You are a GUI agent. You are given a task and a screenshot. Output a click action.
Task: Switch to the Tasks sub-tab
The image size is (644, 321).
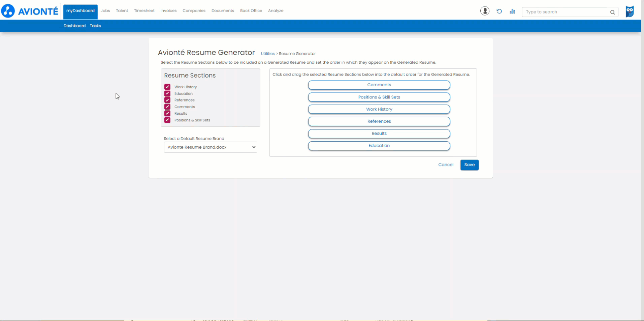[x=95, y=26]
